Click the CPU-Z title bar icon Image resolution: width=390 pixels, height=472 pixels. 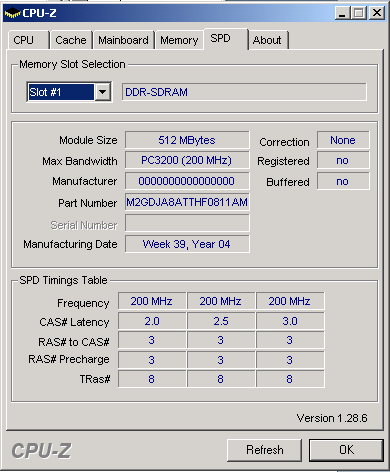click(x=12, y=13)
